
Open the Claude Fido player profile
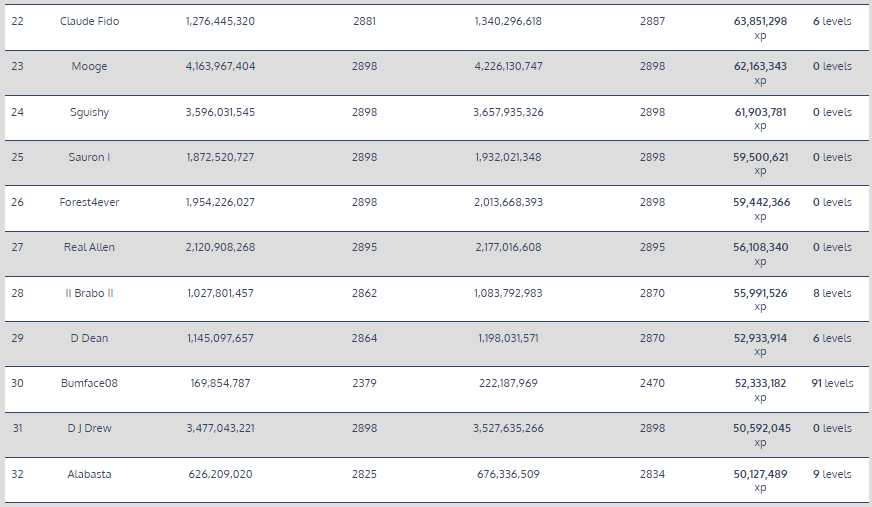[x=89, y=21]
